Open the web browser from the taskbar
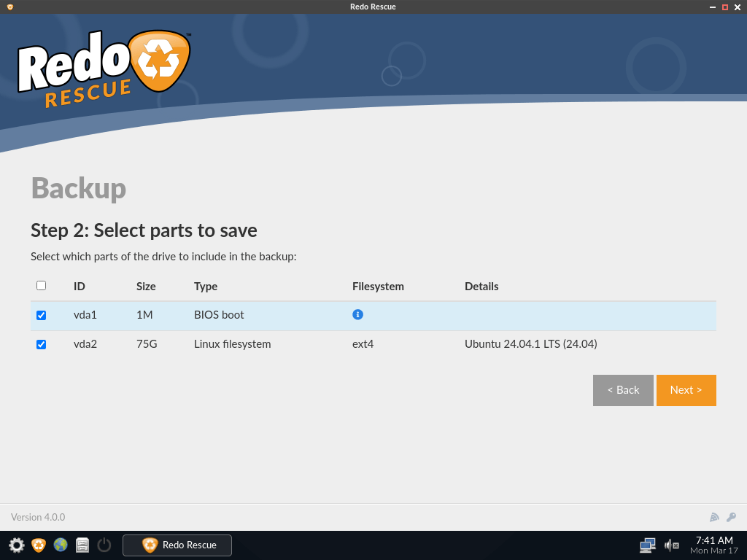 [60, 545]
